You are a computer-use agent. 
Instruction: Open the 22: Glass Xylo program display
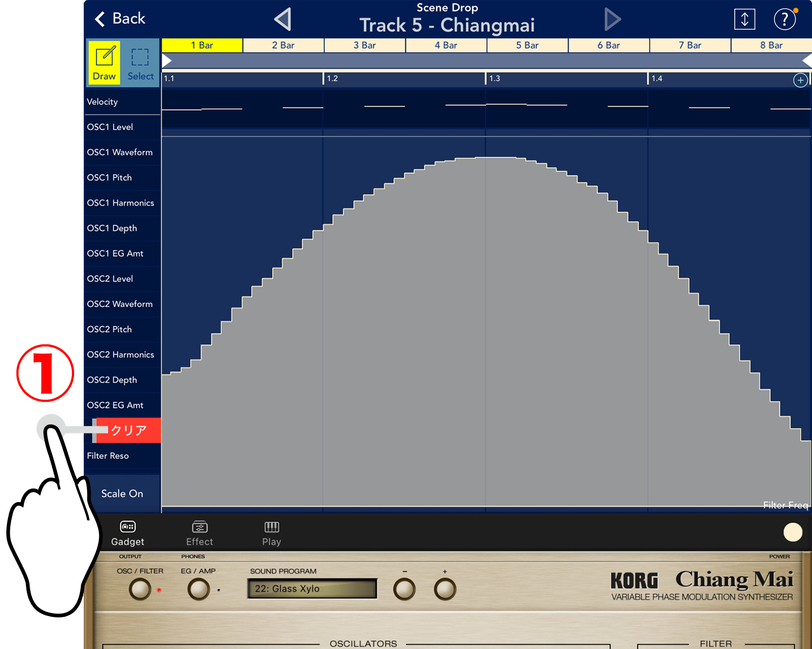312,589
